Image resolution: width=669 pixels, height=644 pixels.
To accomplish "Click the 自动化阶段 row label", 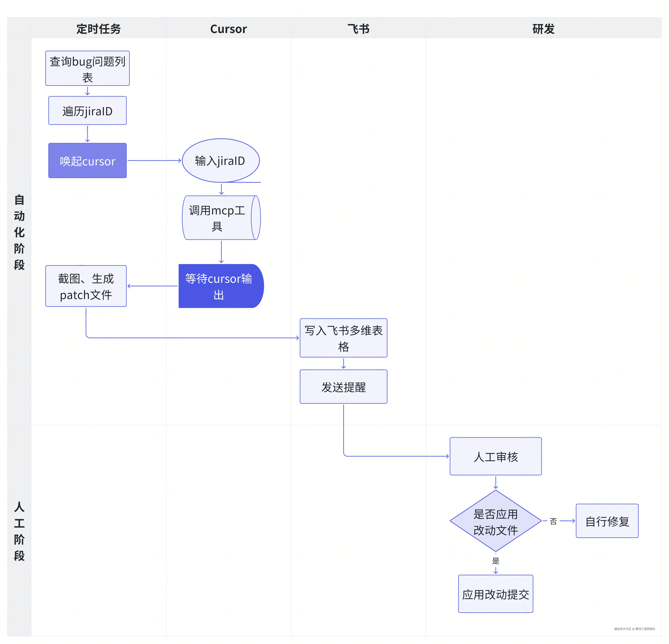I will (19, 232).
